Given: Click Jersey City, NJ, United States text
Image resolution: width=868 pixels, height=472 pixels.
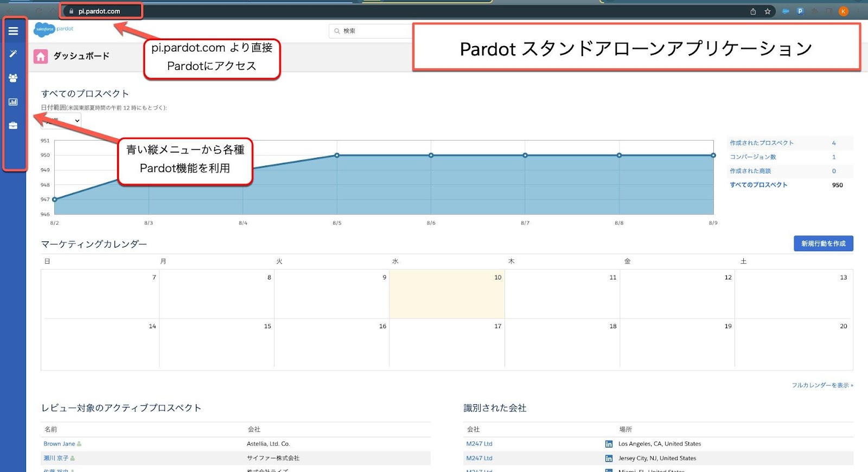Looking at the screenshot, I should 658,458.
